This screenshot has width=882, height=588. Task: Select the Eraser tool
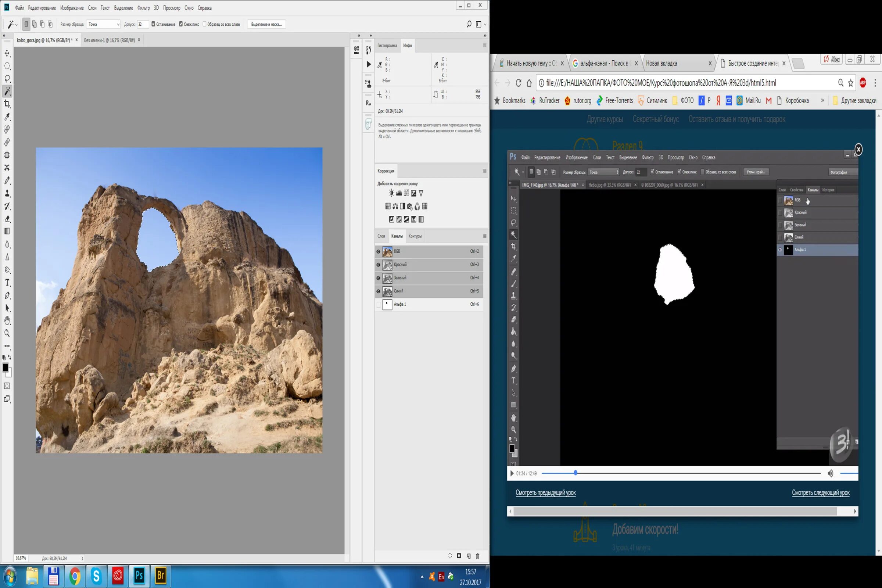click(x=7, y=219)
